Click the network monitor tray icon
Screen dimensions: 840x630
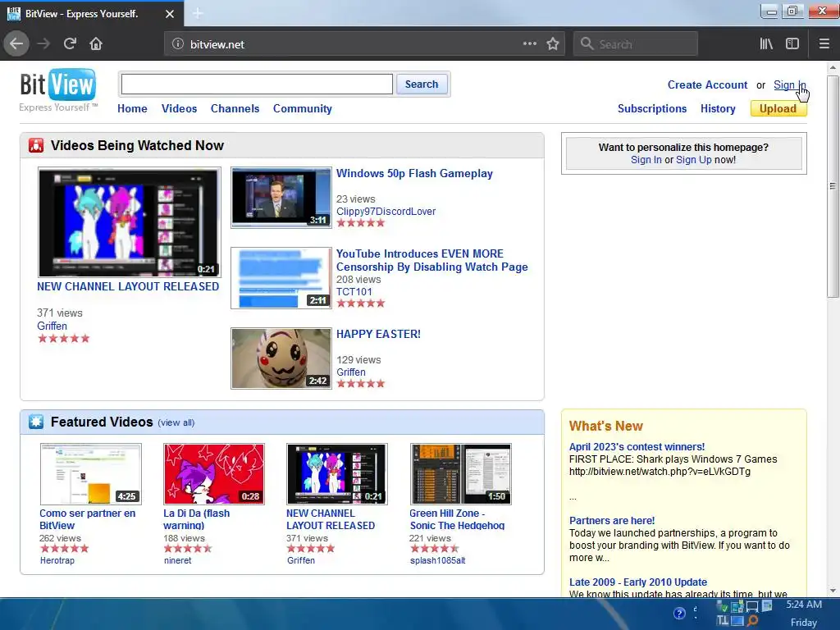coord(752,606)
